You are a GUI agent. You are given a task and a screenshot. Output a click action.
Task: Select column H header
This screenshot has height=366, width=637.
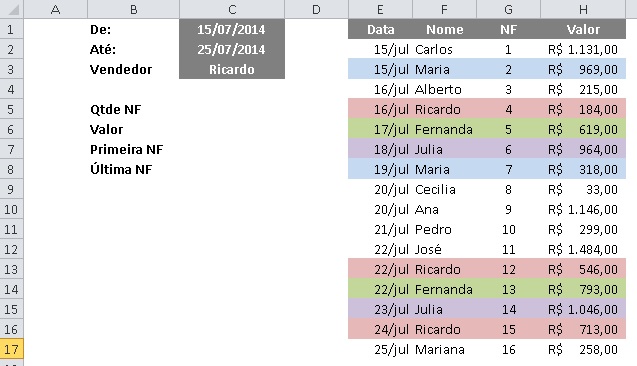[x=583, y=9]
